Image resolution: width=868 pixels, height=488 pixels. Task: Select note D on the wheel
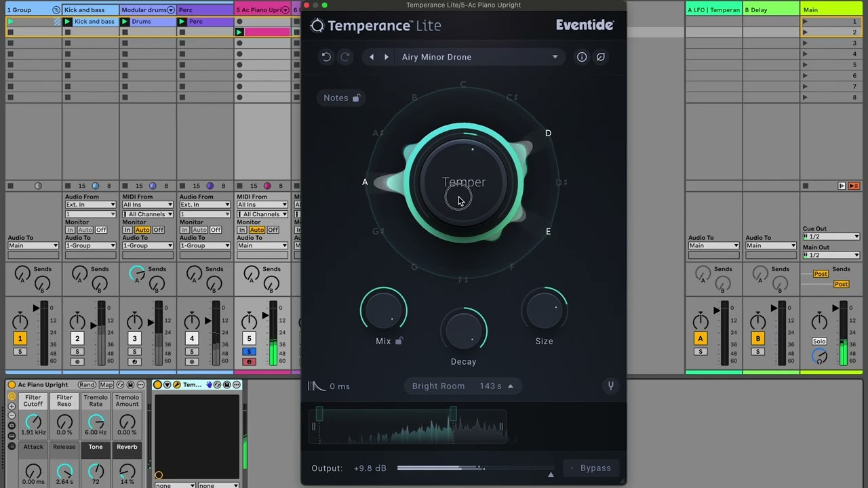point(548,133)
